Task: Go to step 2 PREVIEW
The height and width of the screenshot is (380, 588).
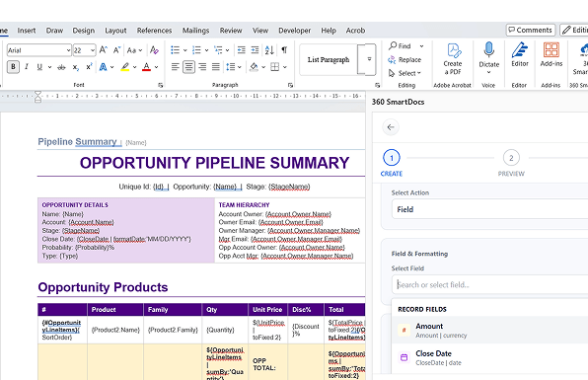Action: point(511,163)
